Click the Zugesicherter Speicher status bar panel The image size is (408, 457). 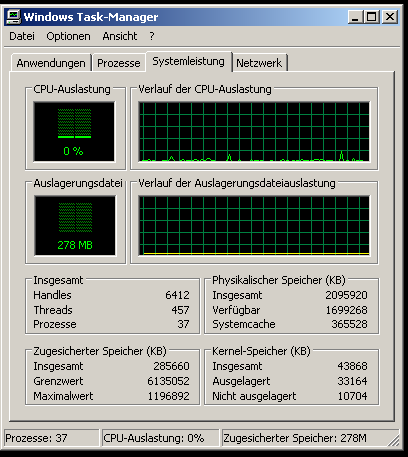(x=310, y=438)
